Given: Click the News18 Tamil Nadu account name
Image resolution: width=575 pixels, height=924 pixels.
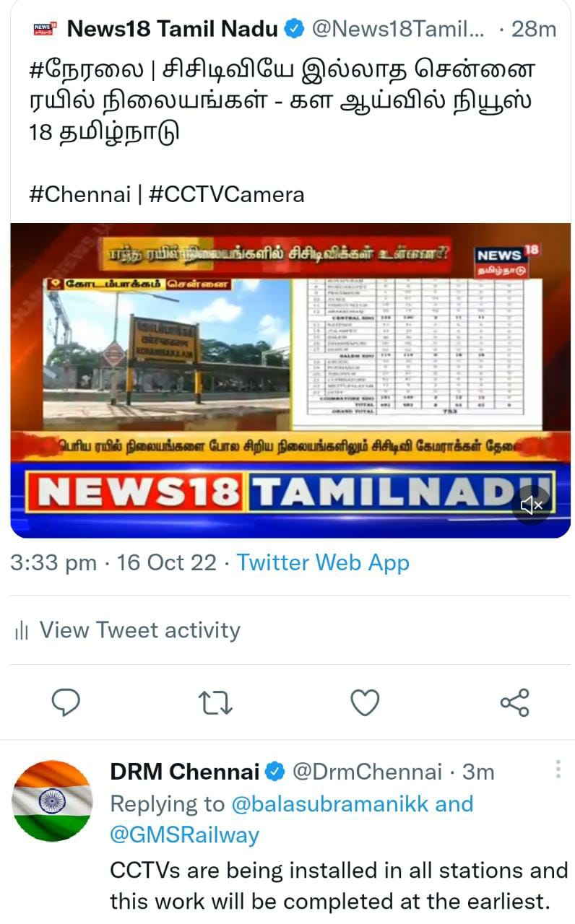Looking at the screenshot, I should click(x=172, y=30).
